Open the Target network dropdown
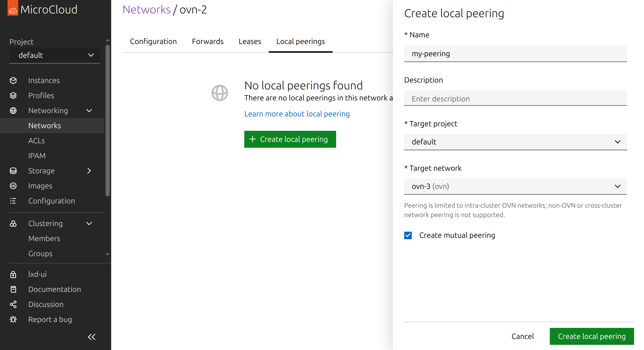Viewport: 644px width, 350px height. [515, 186]
